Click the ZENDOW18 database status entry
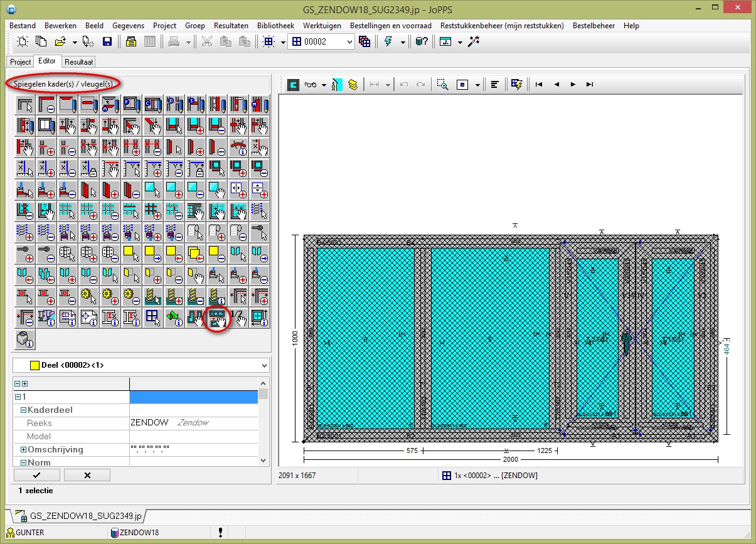Screen dimensions: 756x544 click(135, 533)
